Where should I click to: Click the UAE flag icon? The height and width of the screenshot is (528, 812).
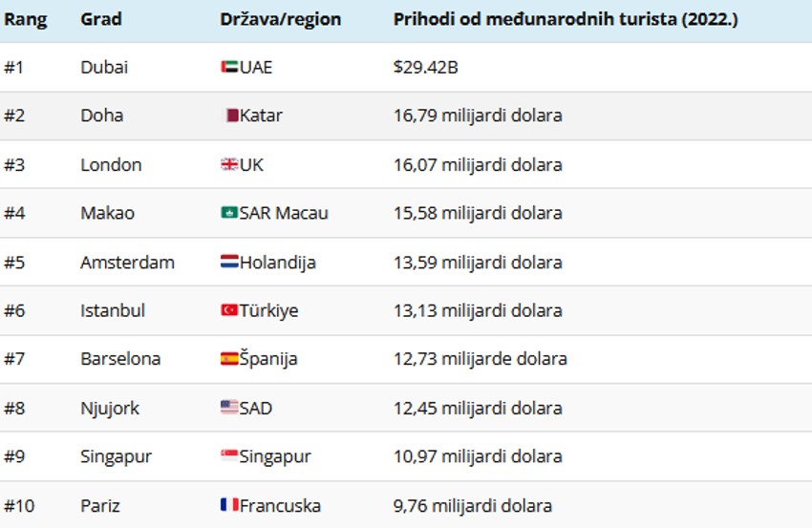click(229, 68)
